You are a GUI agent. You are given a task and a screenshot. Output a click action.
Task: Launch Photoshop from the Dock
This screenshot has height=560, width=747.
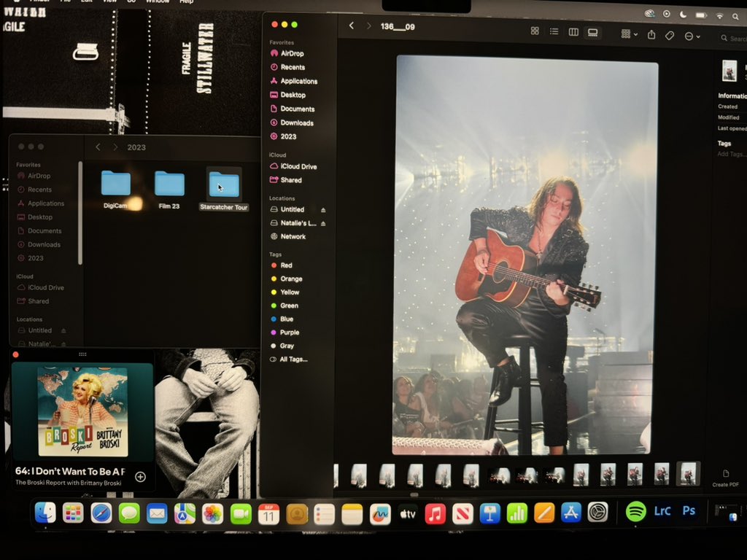(x=689, y=510)
